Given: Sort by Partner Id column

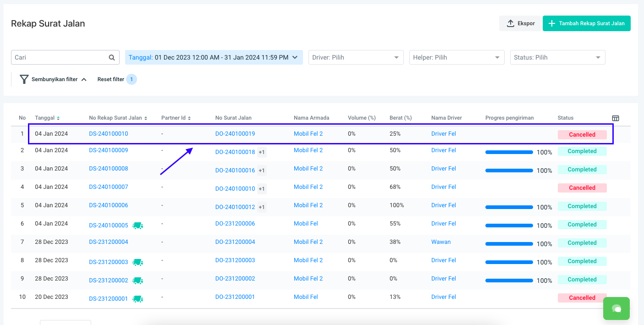Looking at the screenshot, I should (189, 118).
